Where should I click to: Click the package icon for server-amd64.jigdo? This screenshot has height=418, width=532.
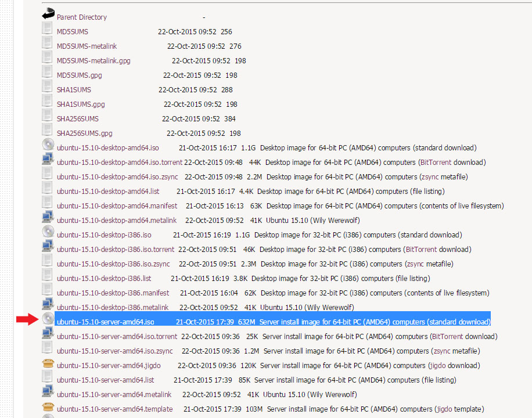48,363
